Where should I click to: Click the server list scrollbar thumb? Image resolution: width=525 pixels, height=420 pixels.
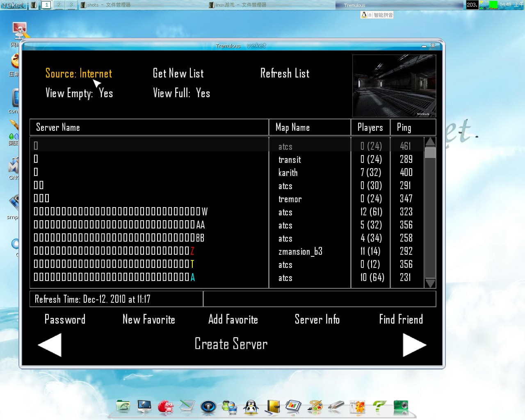tap(430, 153)
